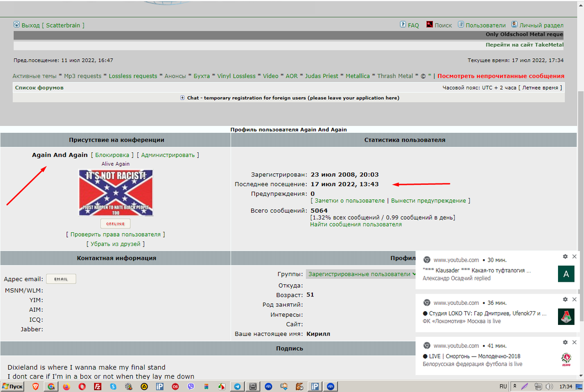This screenshot has height=392, width=584.
Task: Open FileZilla from the taskbar
Action: click(98, 387)
